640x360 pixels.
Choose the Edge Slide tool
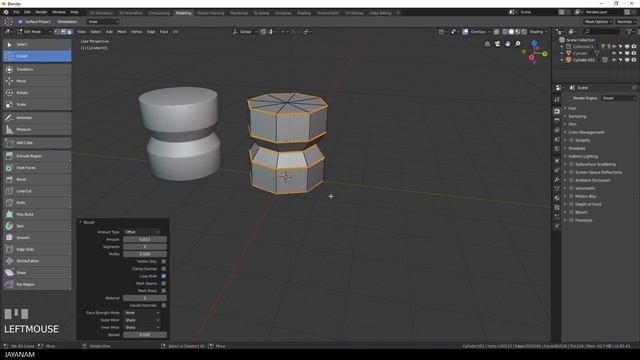[37, 249]
